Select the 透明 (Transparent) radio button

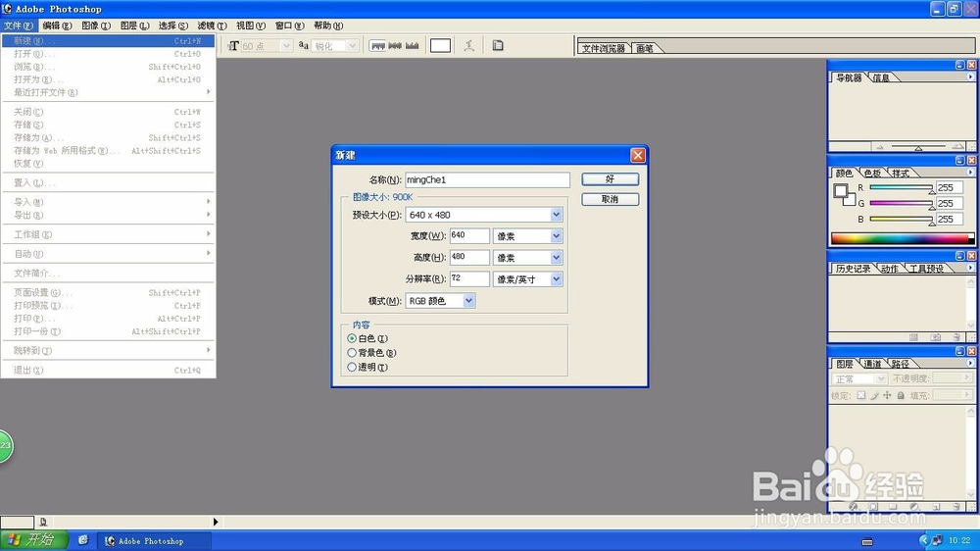(x=352, y=367)
